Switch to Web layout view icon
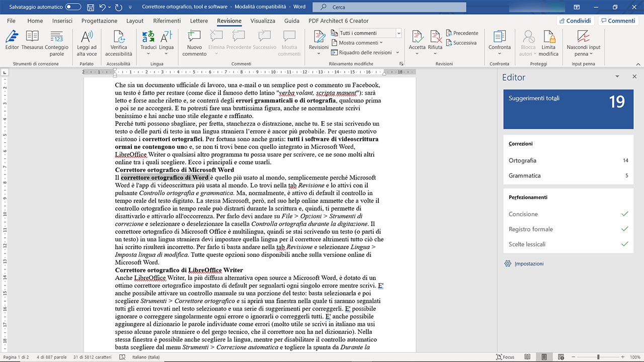The width and height of the screenshot is (644, 362). 561,357
